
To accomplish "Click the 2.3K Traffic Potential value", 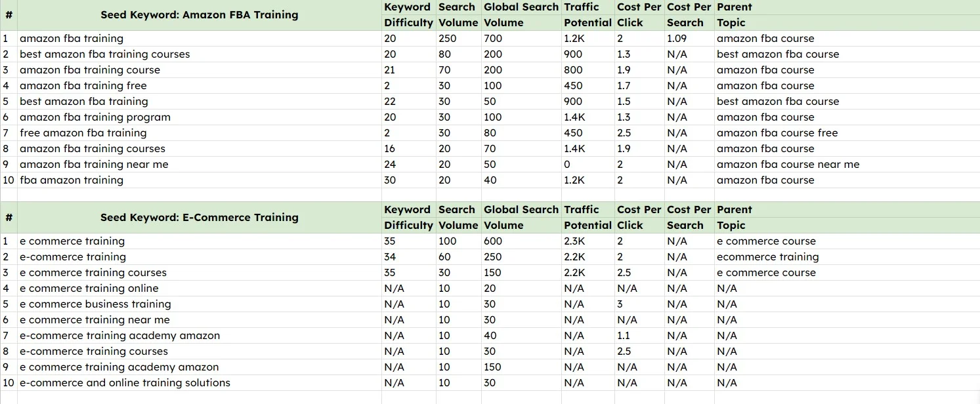I will coord(587,241).
